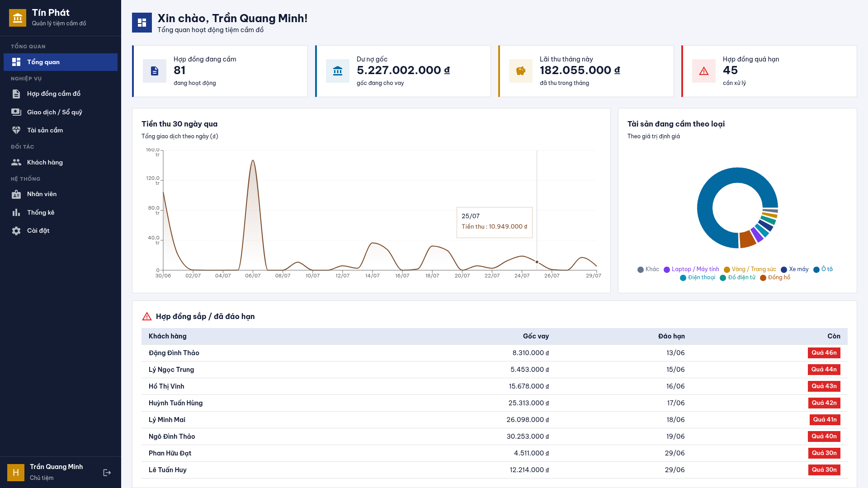Go to Hợp đồng cầm đồ page

[61, 94]
